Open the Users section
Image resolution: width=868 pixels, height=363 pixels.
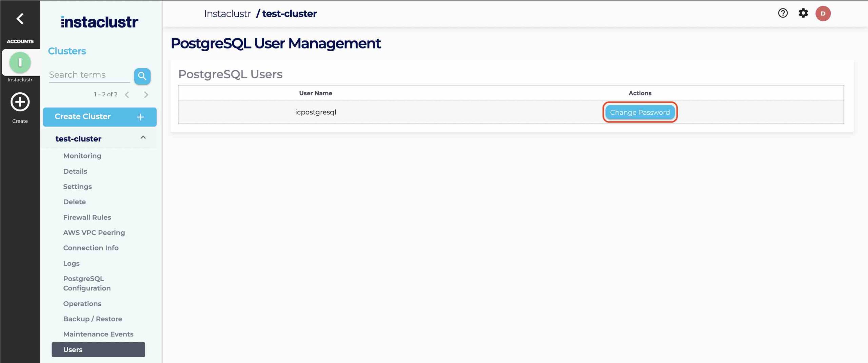point(73,349)
